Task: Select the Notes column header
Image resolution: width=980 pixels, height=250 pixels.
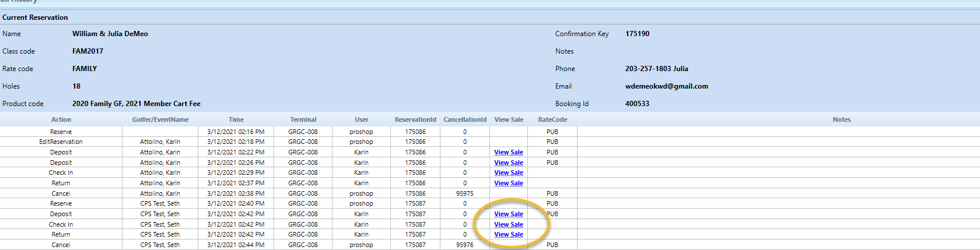Action: tap(841, 119)
